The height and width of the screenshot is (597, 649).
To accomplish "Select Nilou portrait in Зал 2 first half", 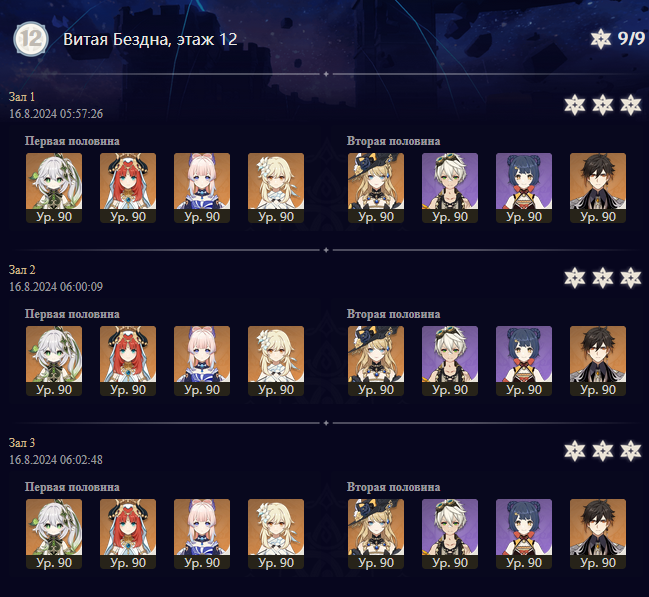I will coord(128,361).
